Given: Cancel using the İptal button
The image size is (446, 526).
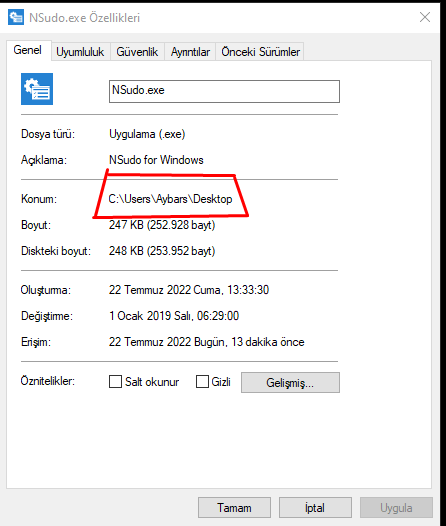Looking at the screenshot, I should pyautogui.click(x=315, y=508).
